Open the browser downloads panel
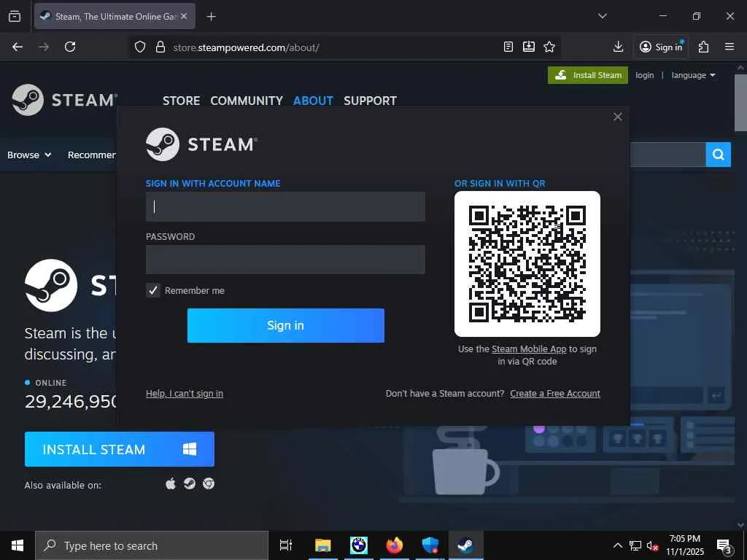This screenshot has width=747, height=560. coord(618,47)
